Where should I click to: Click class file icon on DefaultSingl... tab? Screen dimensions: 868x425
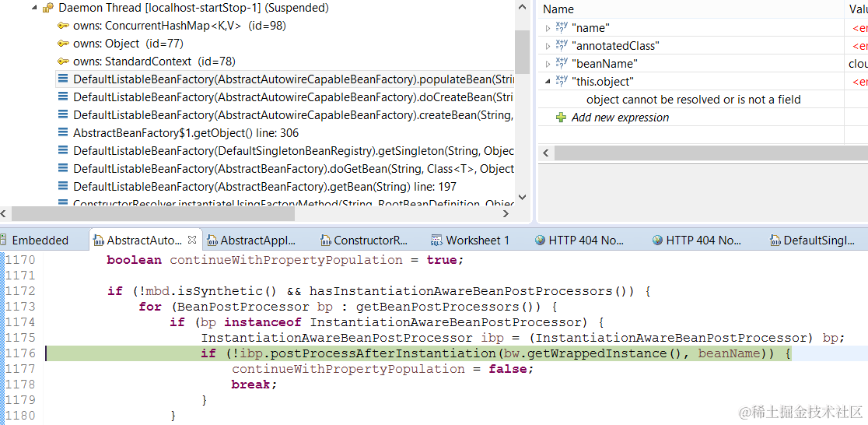775,240
